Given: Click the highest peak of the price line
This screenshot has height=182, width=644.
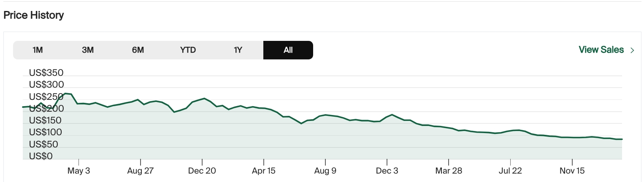Looking at the screenshot, I should coord(66,94).
